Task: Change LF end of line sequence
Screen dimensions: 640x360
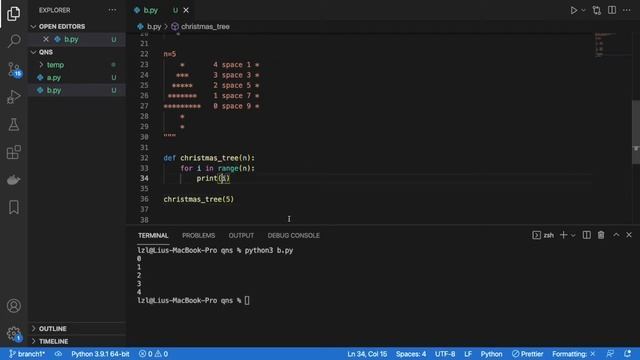Action: pos(468,354)
